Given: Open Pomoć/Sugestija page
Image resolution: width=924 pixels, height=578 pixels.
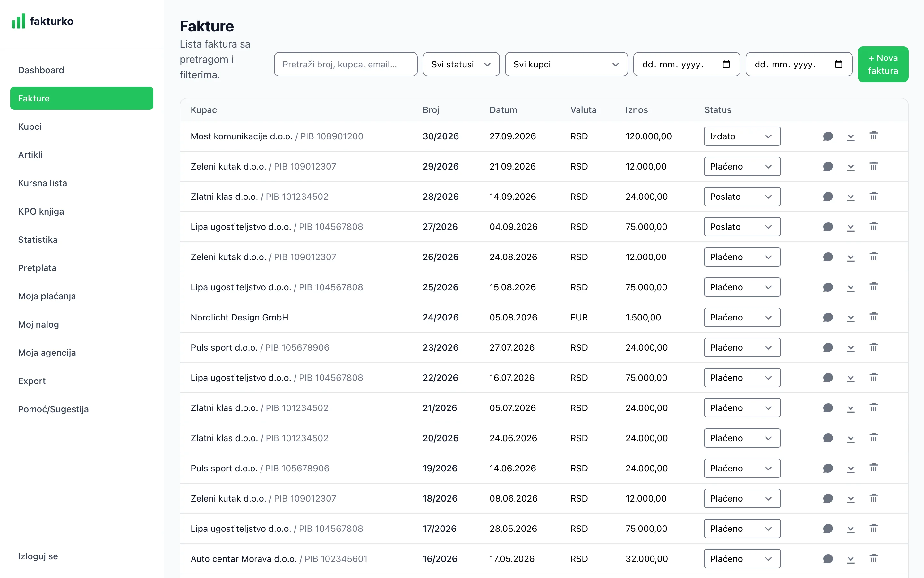Looking at the screenshot, I should [82, 409].
